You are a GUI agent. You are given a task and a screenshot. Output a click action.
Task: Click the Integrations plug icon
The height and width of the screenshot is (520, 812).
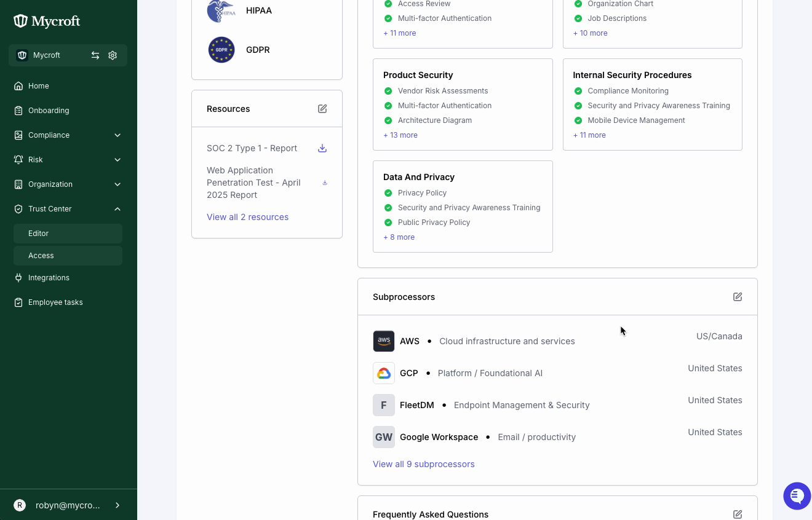[18, 278]
